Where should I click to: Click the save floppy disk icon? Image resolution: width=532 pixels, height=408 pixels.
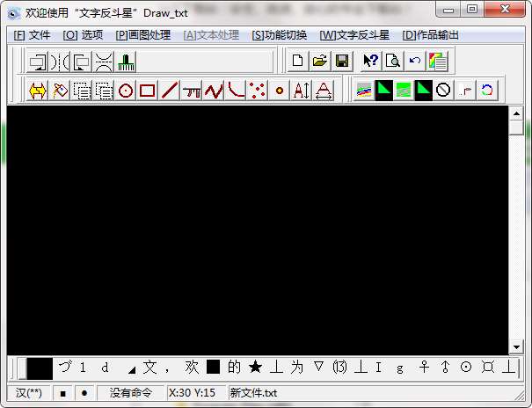click(342, 61)
